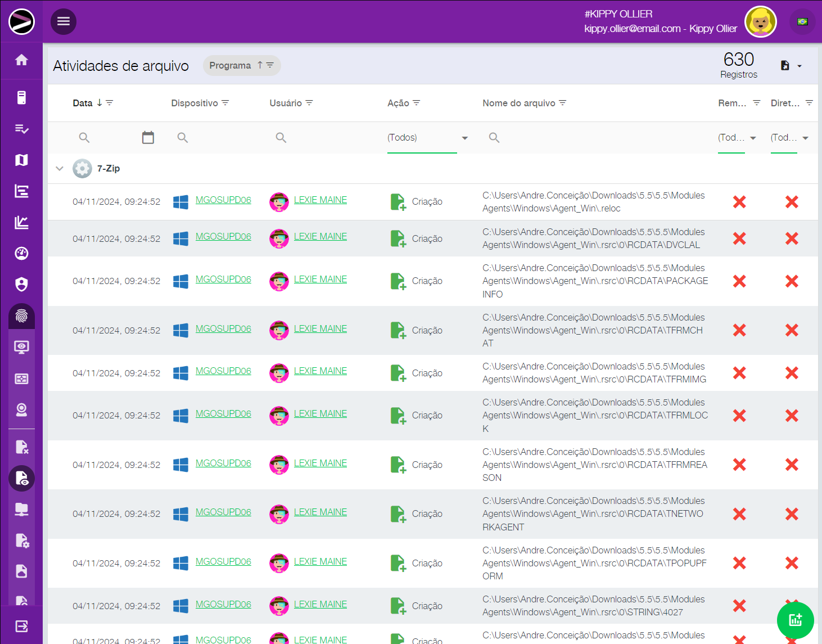Open the shield security icon in sidebar
This screenshot has width=822, height=644.
pos(21,285)
